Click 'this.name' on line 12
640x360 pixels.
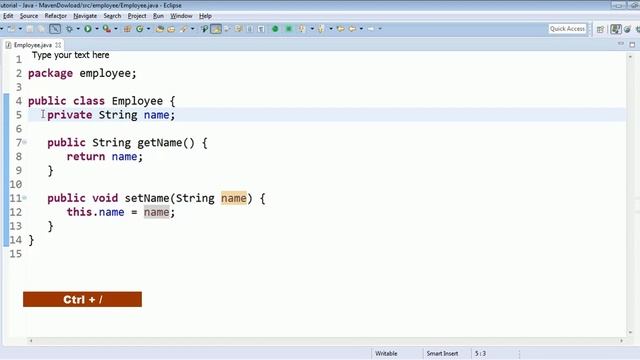pos(96,212)
